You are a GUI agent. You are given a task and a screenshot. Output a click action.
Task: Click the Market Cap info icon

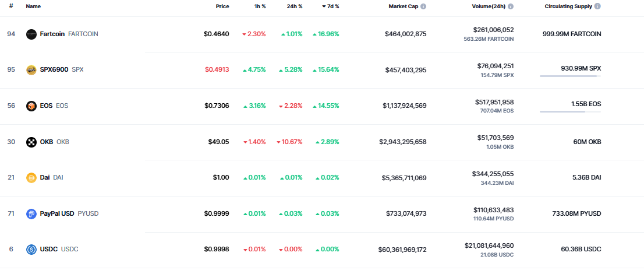click(423, 6)
